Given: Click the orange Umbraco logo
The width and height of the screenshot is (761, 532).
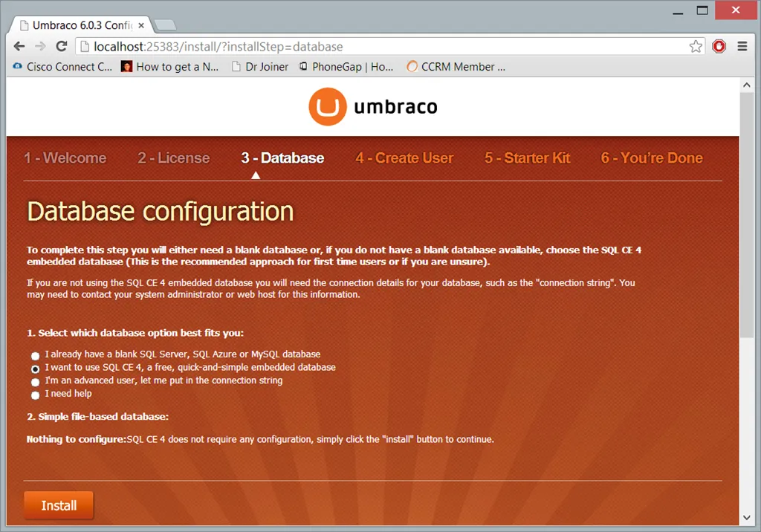Looking at the screenshot, I should [x=328, y=107].
